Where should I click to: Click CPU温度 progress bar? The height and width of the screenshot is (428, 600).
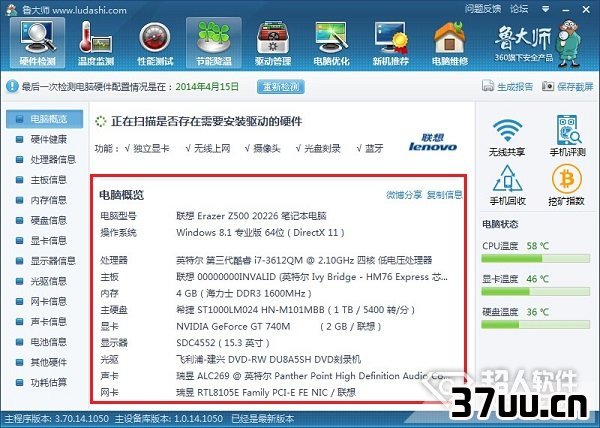[535, 259]
